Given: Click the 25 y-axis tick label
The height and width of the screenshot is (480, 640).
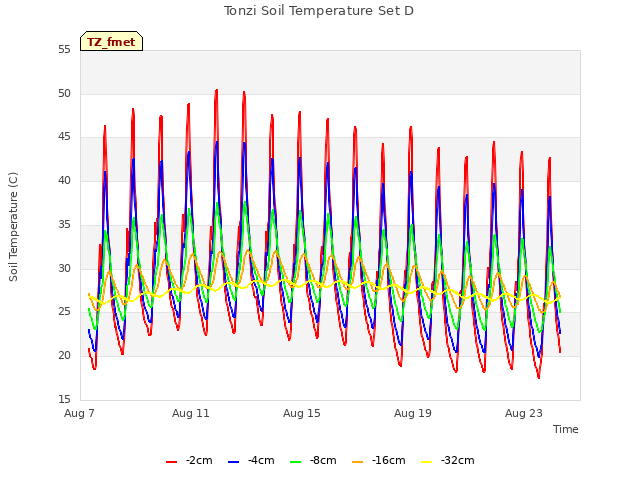Looking at the screenshot, I should 64,312.
